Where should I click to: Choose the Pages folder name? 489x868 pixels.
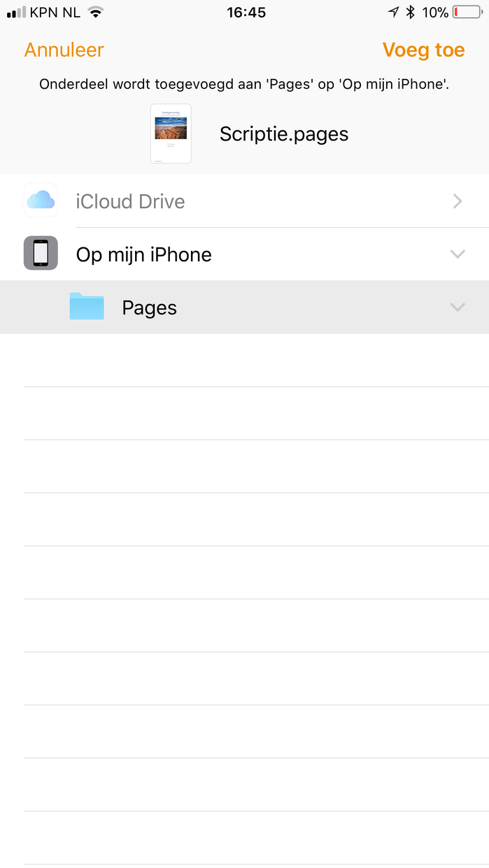pyautogui.click(x=149, y=308)
